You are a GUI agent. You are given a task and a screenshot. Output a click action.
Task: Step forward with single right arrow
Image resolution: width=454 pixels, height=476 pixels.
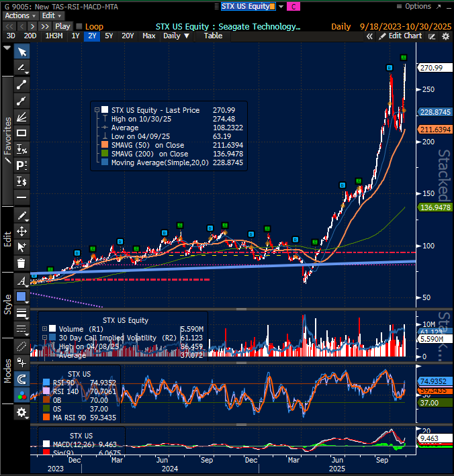pos(32,26)
